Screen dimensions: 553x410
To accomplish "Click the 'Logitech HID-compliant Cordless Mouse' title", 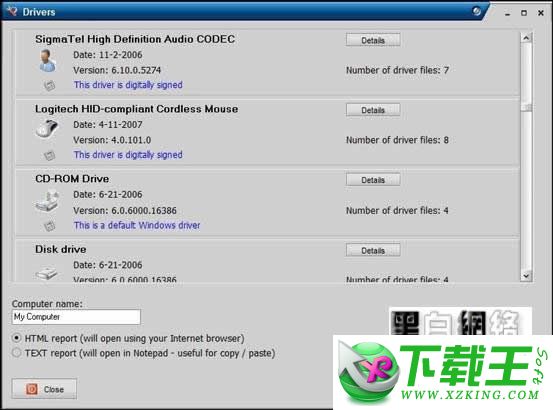I will click(x=136, y=109).
